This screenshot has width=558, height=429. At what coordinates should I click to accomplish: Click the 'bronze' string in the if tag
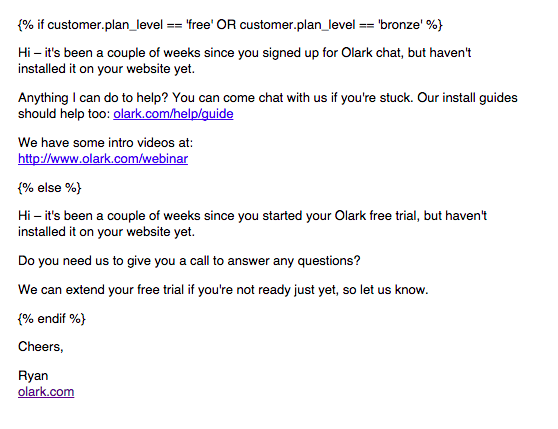[400, 25]
